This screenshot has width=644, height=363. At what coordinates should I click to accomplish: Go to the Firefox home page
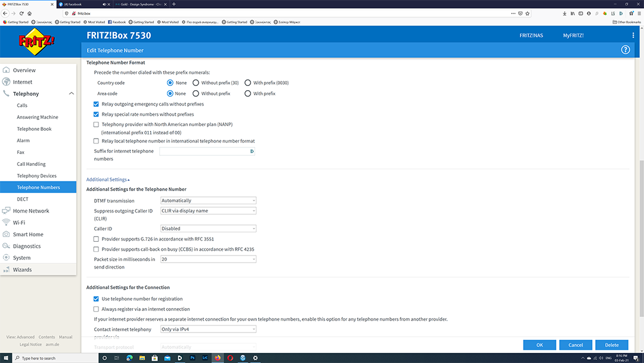click(30, 13)
